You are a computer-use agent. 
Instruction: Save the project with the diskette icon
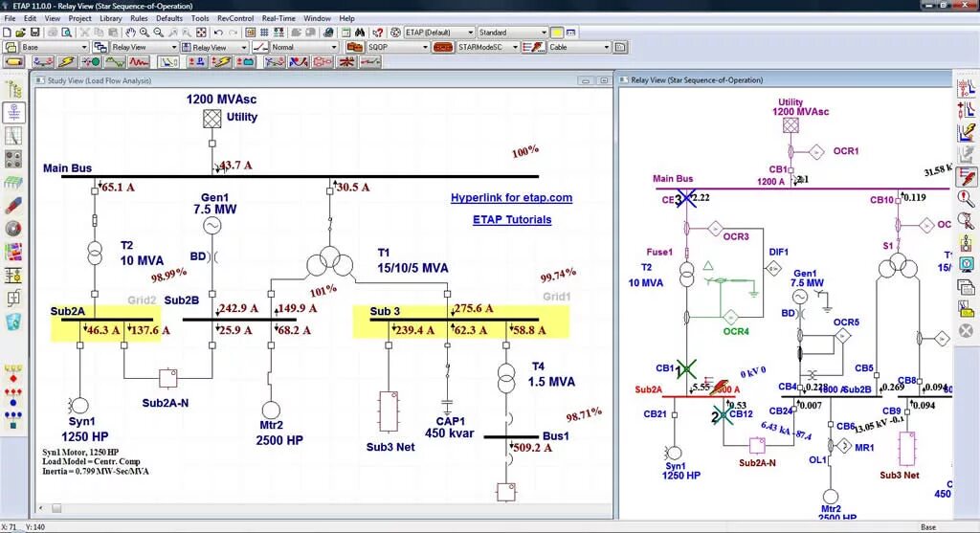coord(35,33)
